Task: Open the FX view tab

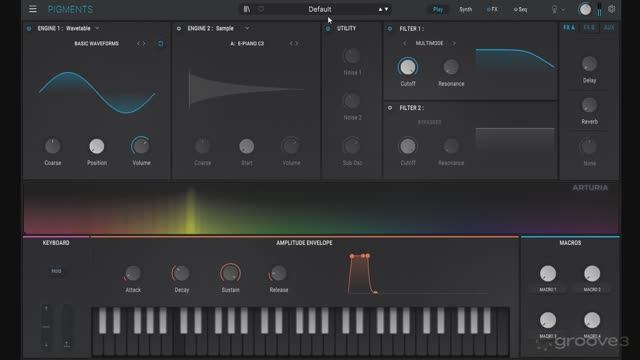Action: point(492,9)
